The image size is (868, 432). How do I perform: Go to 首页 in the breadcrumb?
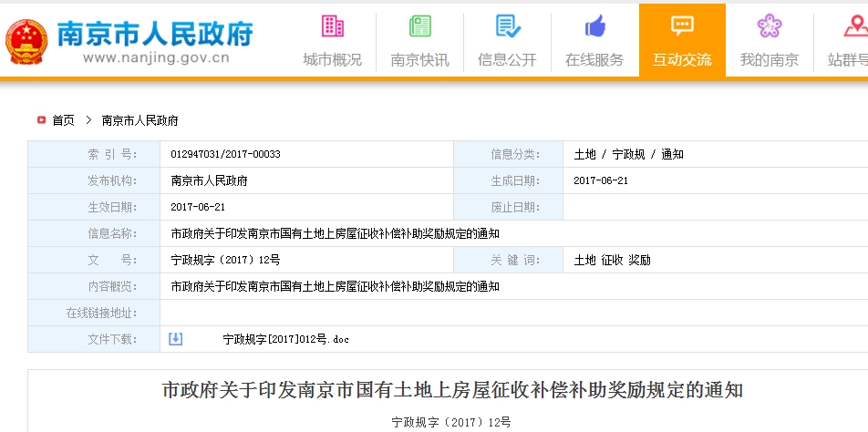63,120
